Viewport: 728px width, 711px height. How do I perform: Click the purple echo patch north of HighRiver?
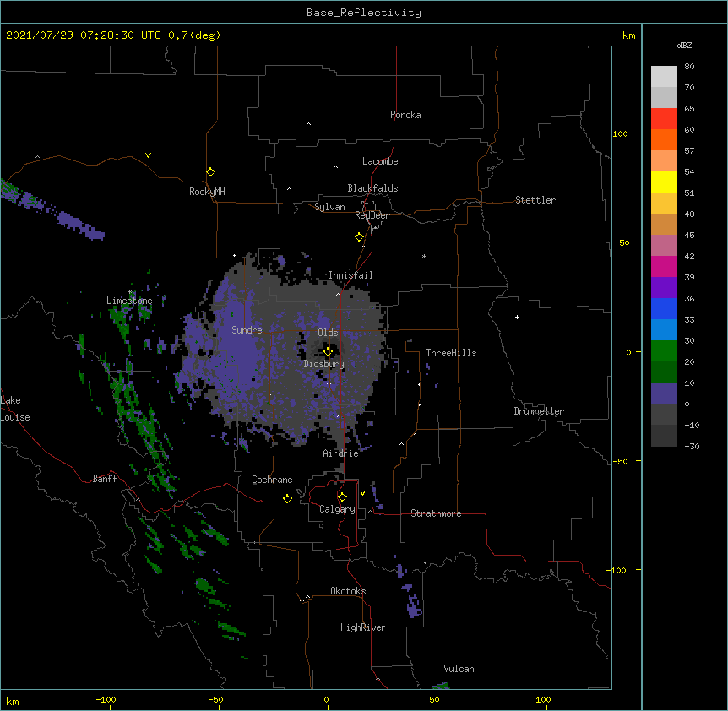[413, 602]
